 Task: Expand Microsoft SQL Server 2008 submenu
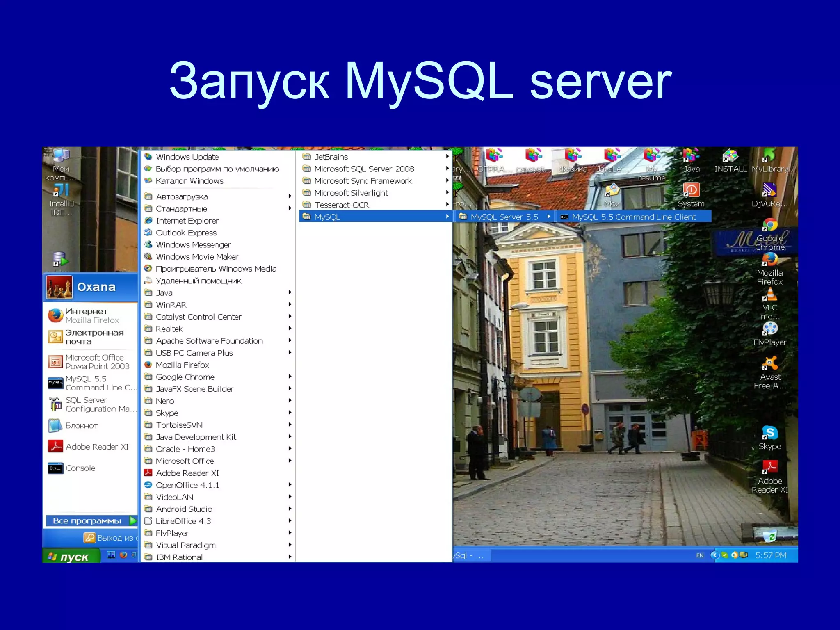[375, 169]
